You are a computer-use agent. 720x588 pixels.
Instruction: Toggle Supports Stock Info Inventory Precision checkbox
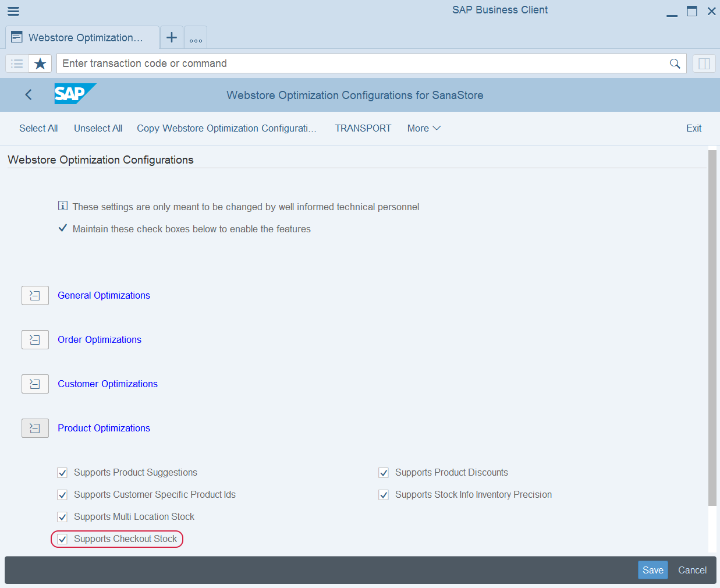(384, 495)
